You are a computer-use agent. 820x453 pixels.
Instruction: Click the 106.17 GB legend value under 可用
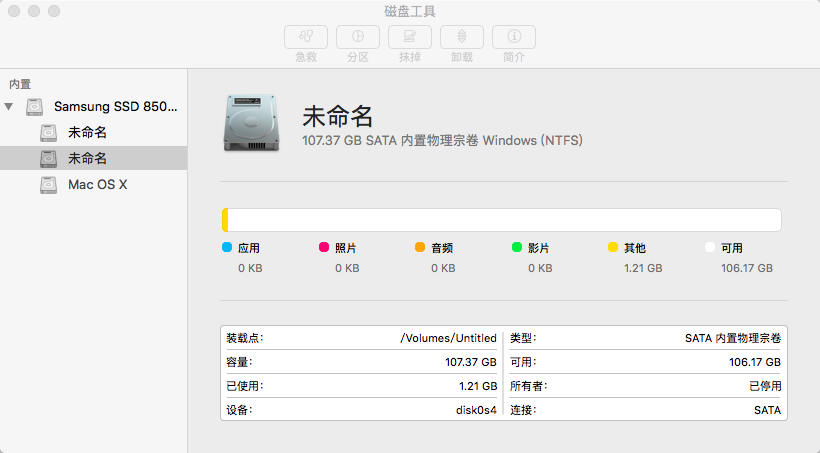pos(746,268)
